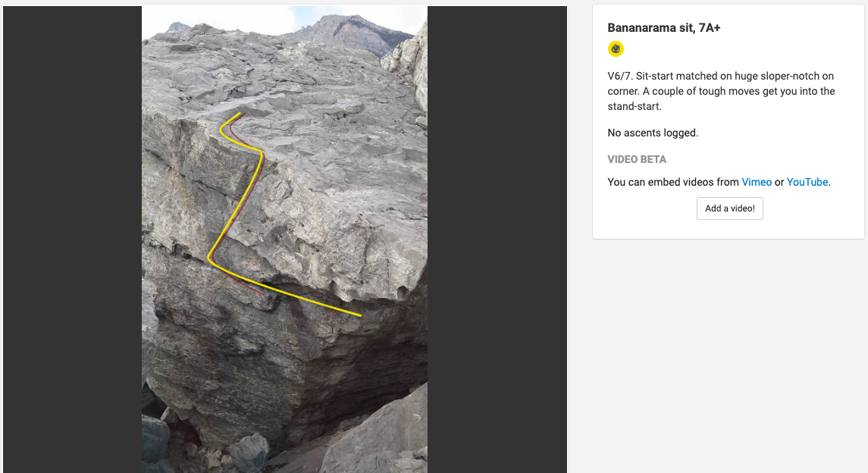Click the yellow boulder icon under the title
This screenshot has height=473, width=868.
(616, 49)
